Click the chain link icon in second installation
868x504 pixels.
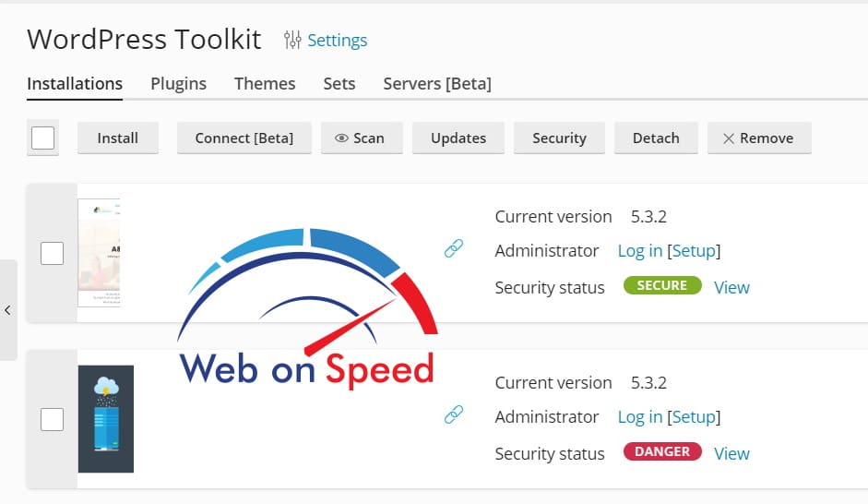coord(454,414)
